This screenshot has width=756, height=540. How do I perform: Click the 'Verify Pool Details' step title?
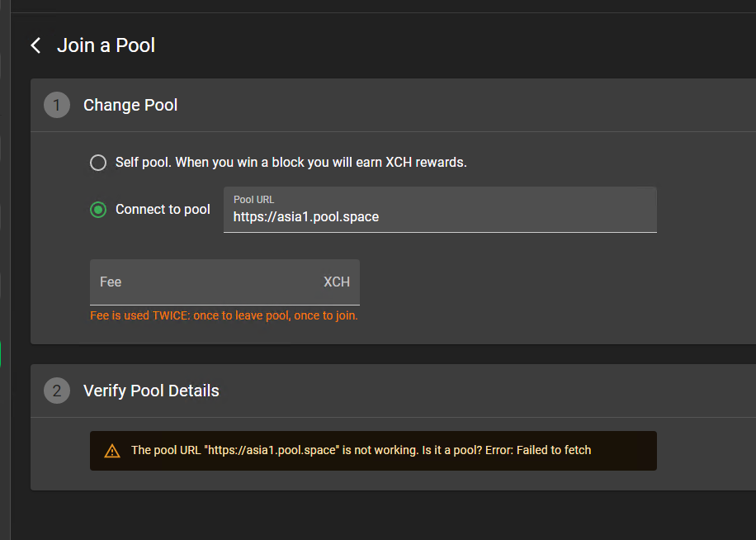tap(151, 391)
